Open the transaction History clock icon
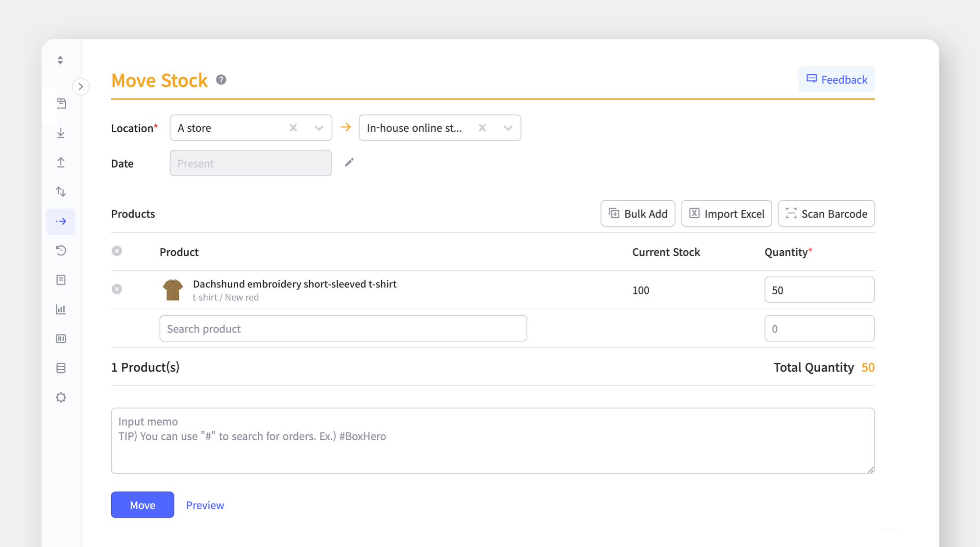Viewport: 980px width, 547px height. (x=61, y=250)
